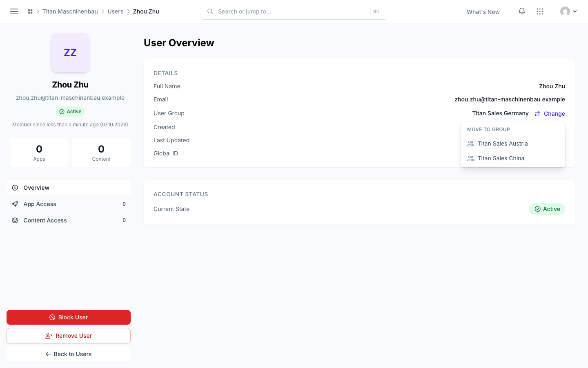The image size is (588, 368).
Task: Open What's New
Action: click(x=483, y=12)
